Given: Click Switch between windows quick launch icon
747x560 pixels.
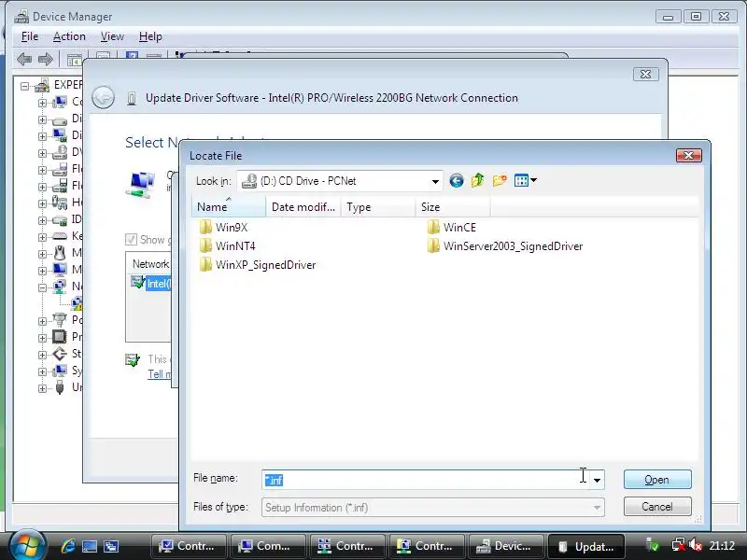Looking at the screenshot, I should pyautogui.click(x=111, y=546).
